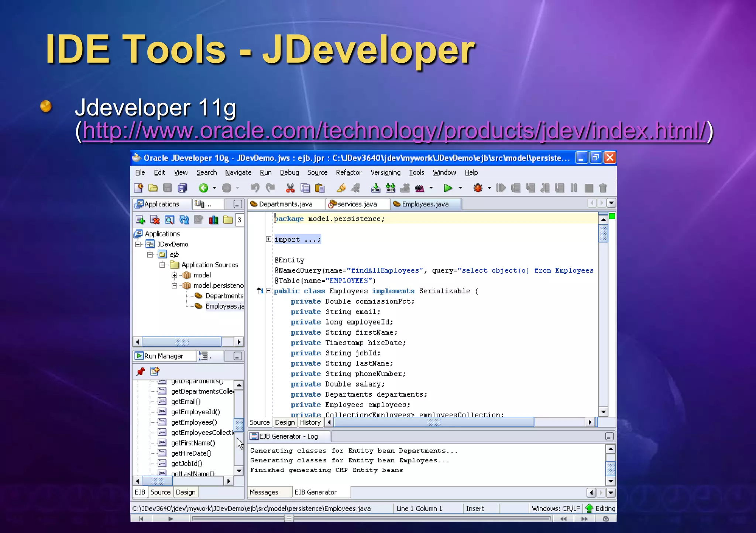
Task: Click the Redo toolbar icon
Action: (x=270, y=188)
